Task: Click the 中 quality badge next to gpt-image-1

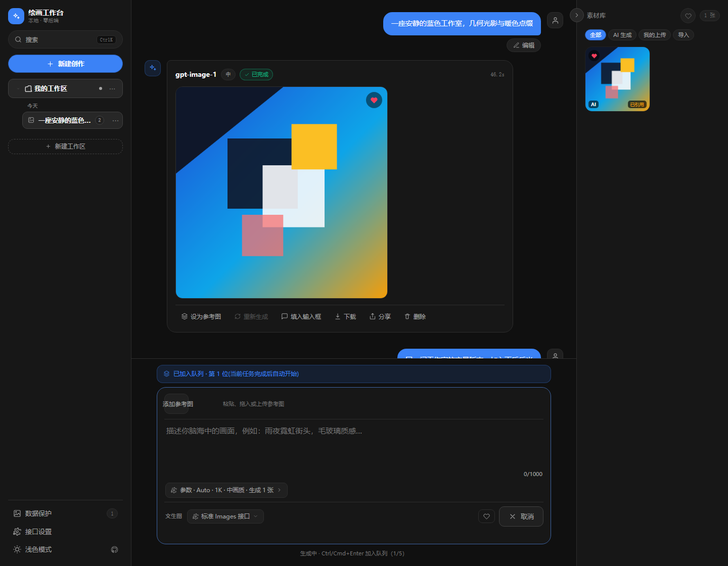Action: [x=229, y=74]
